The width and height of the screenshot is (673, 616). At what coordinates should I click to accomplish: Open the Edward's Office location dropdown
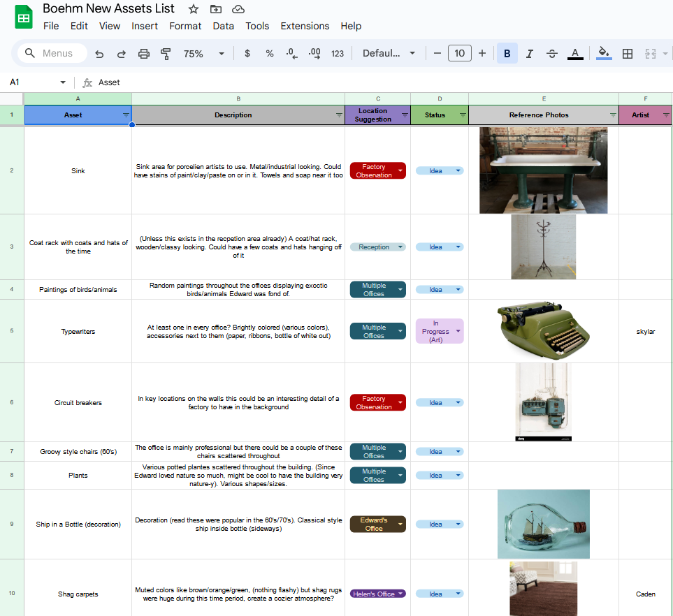377,525
